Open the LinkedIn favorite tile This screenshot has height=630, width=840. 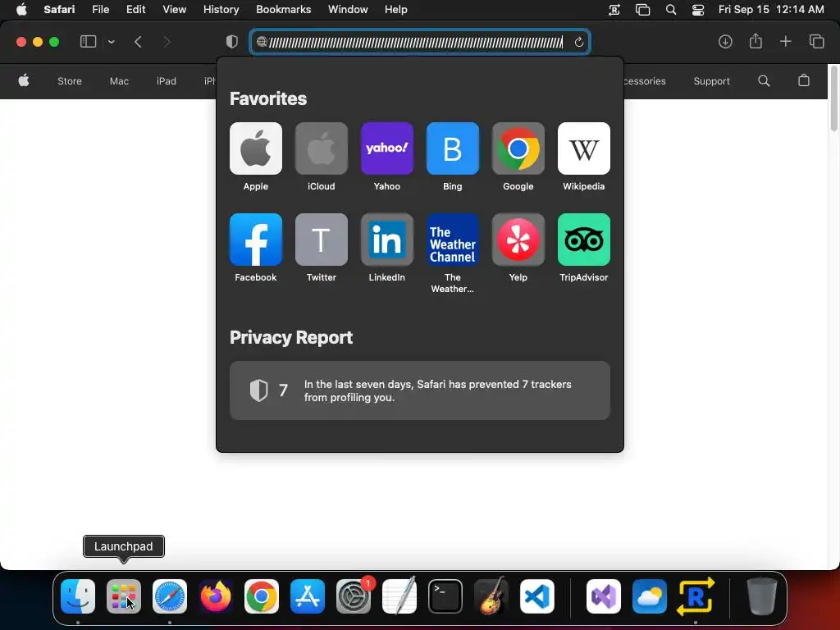coord(387,240)
